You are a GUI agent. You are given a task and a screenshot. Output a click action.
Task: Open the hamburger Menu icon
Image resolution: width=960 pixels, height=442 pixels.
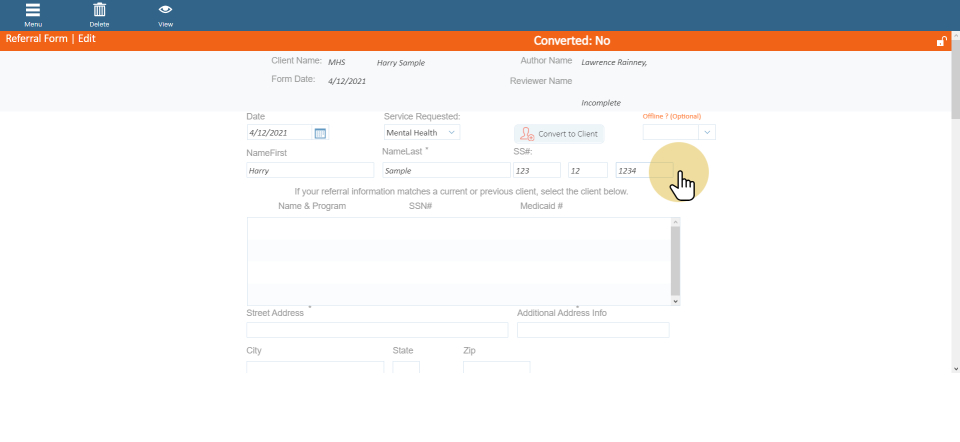[x=33, y=11]
